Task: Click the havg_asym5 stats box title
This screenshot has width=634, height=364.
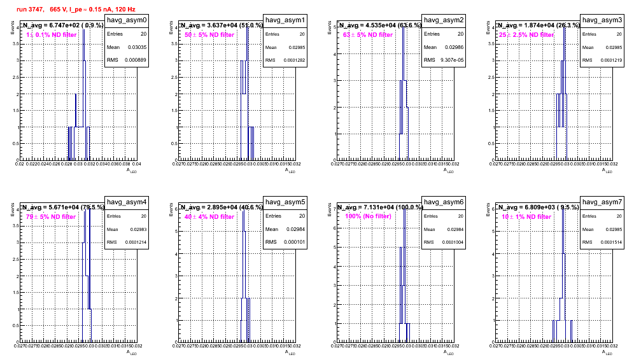Action: 285,202
